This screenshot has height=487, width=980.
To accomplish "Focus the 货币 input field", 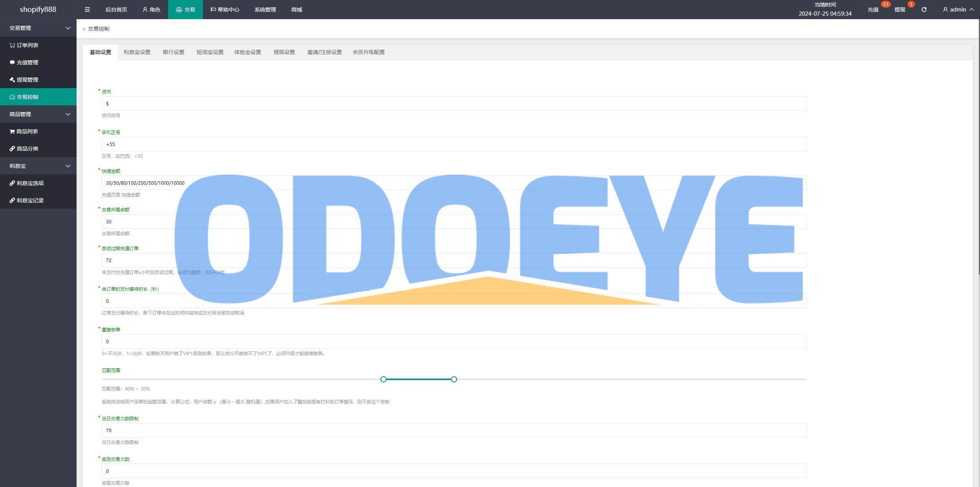I will tap(454, 103).
